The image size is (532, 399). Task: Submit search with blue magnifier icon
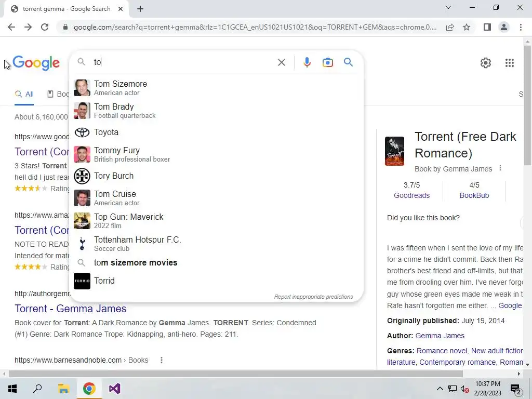(348, 62)
